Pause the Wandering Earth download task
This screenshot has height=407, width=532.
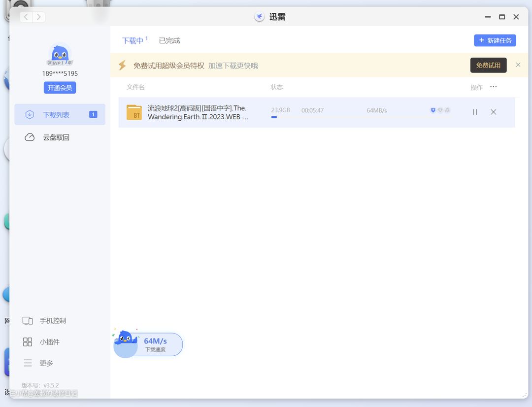(475, 112)
